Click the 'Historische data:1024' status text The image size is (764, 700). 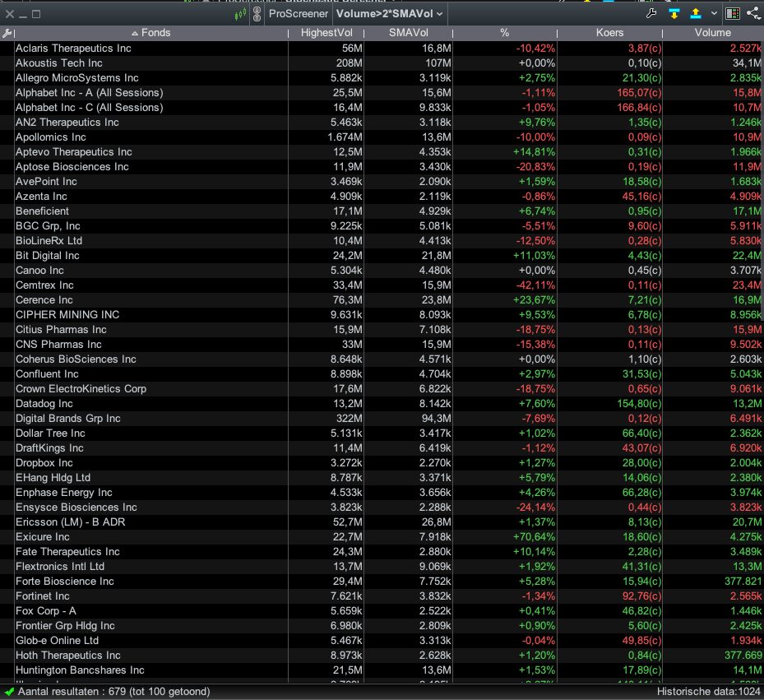coord(708,691)
